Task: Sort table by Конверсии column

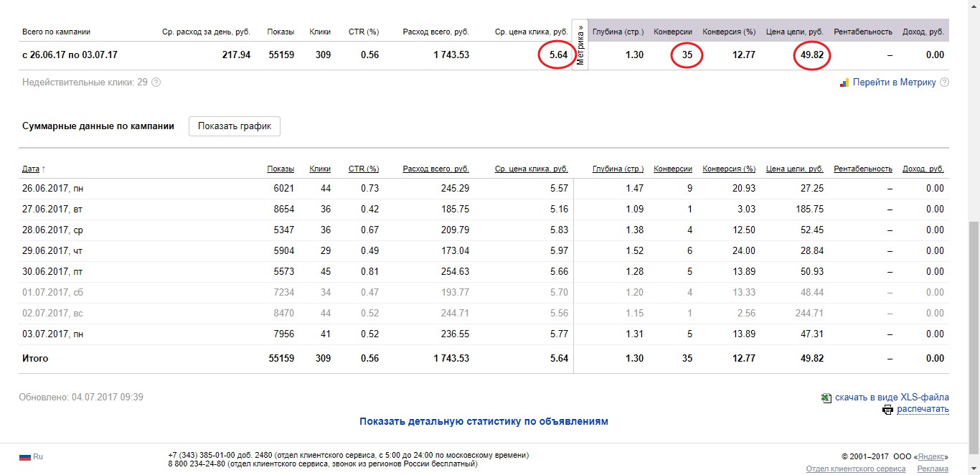Action: 673,169
